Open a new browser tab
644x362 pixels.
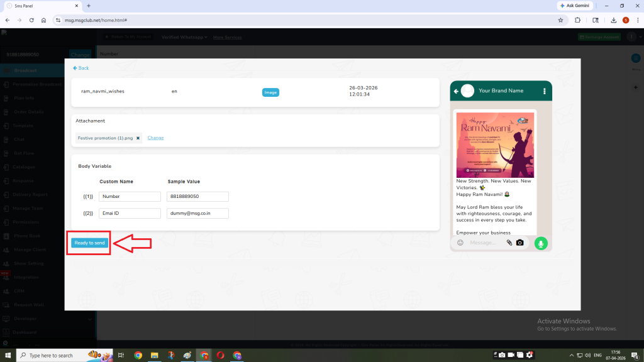[x=89, y=6]
